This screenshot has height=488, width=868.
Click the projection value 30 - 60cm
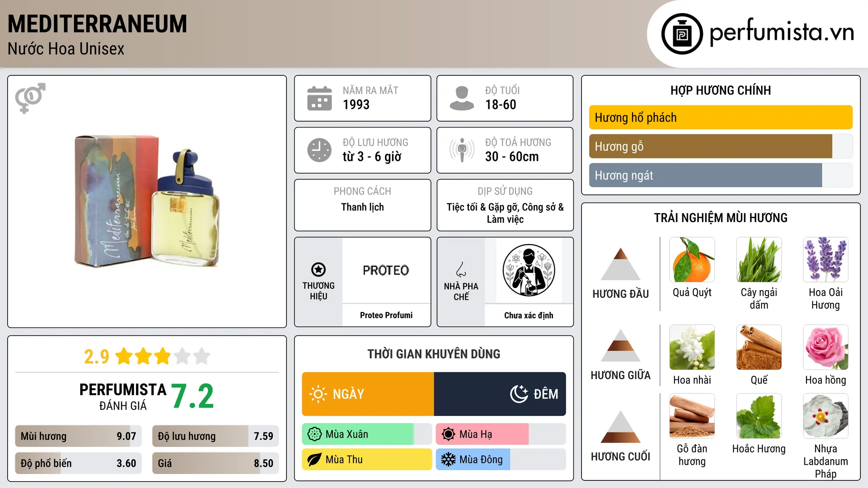tap(512, 157)
